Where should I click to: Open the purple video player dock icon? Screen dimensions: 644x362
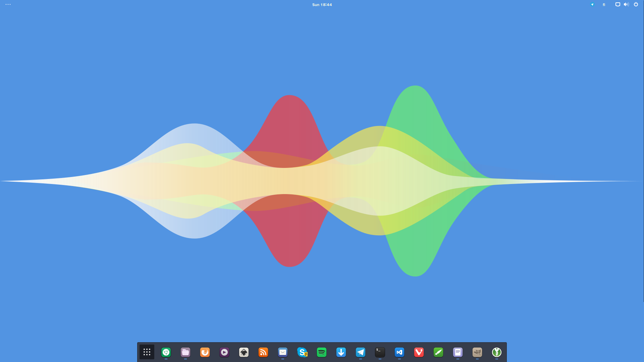pyautogui.click(x=224, y=352)
